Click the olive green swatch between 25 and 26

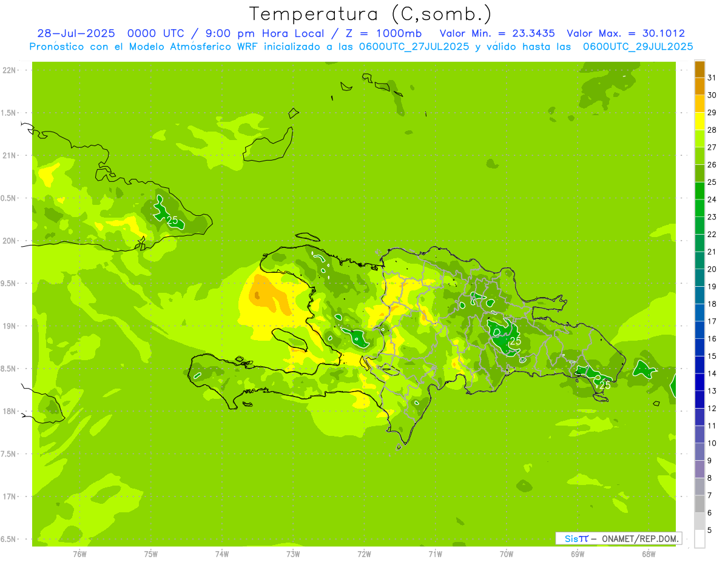(699, 173)
